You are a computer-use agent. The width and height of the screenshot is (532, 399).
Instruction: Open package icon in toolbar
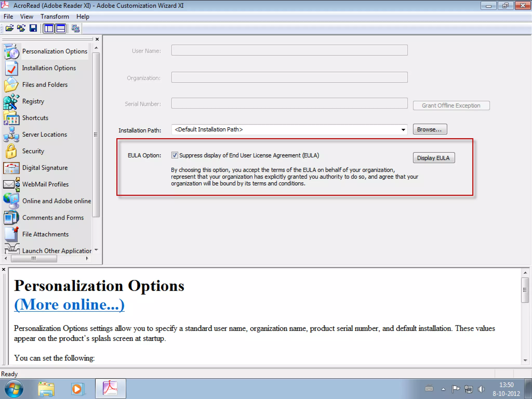[x=9, y=28]
